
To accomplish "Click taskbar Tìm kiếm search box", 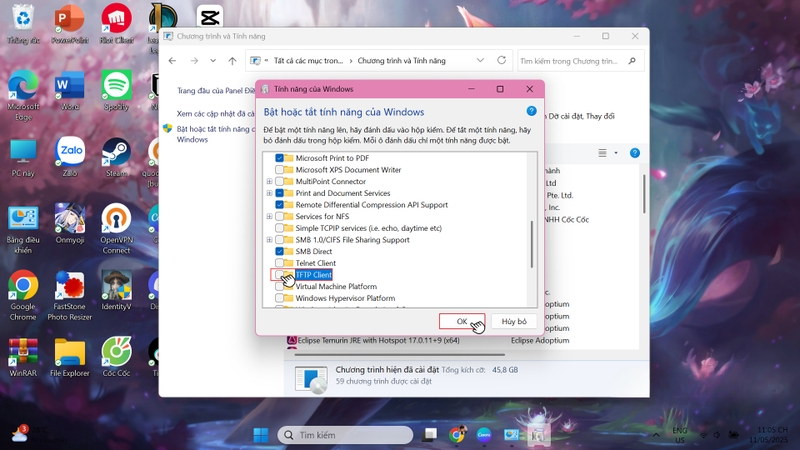I will pyautogui.click(x=345, y=435).
